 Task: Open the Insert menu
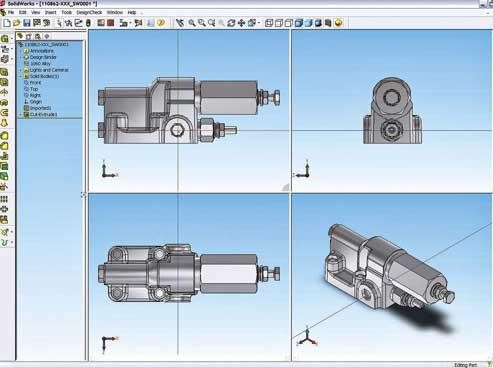click(50, 12)
